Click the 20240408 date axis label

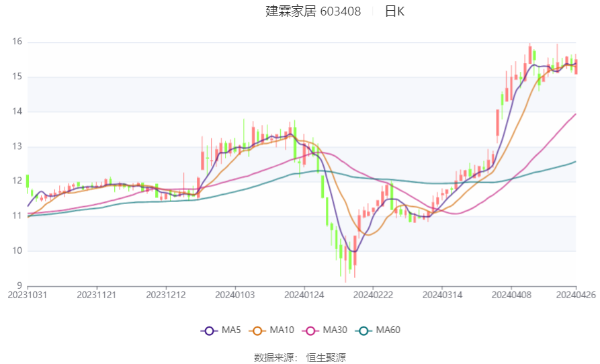coord(511,295)
